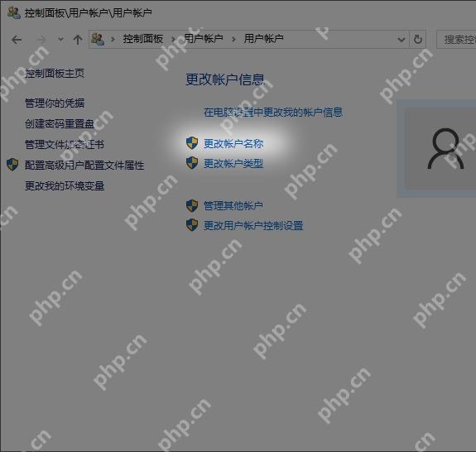
Task: Open 管理文件加密证书 sidebar link
Action: 65,145
